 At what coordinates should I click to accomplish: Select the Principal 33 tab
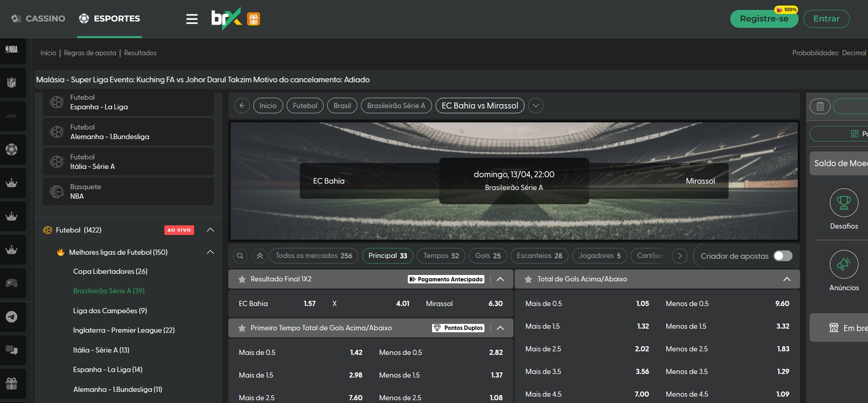pyautogui.click(x=388, y=256)
